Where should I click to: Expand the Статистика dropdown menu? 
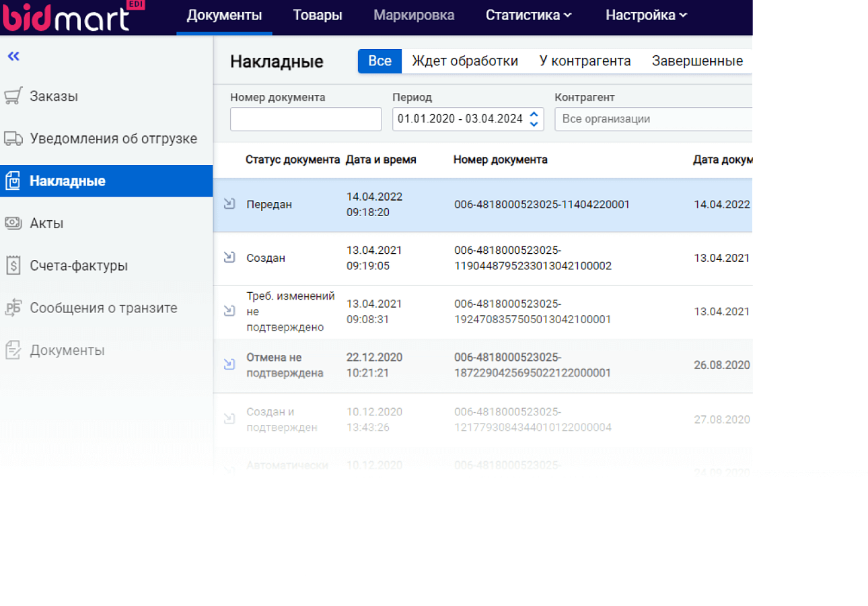529,15
